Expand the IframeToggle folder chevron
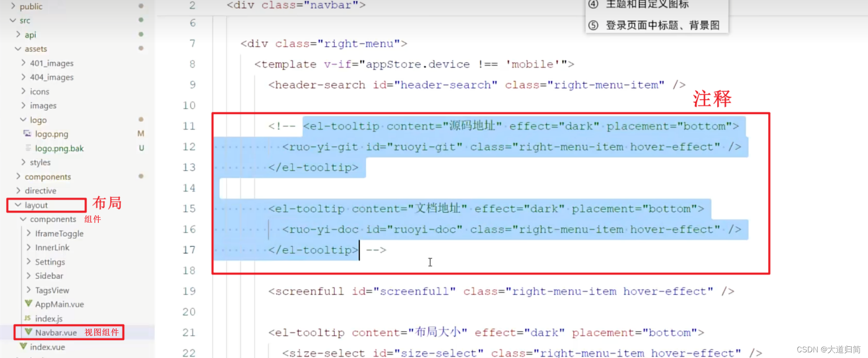Image resolution: width=868 pixels, height=358 pixels. coord(29,233)
